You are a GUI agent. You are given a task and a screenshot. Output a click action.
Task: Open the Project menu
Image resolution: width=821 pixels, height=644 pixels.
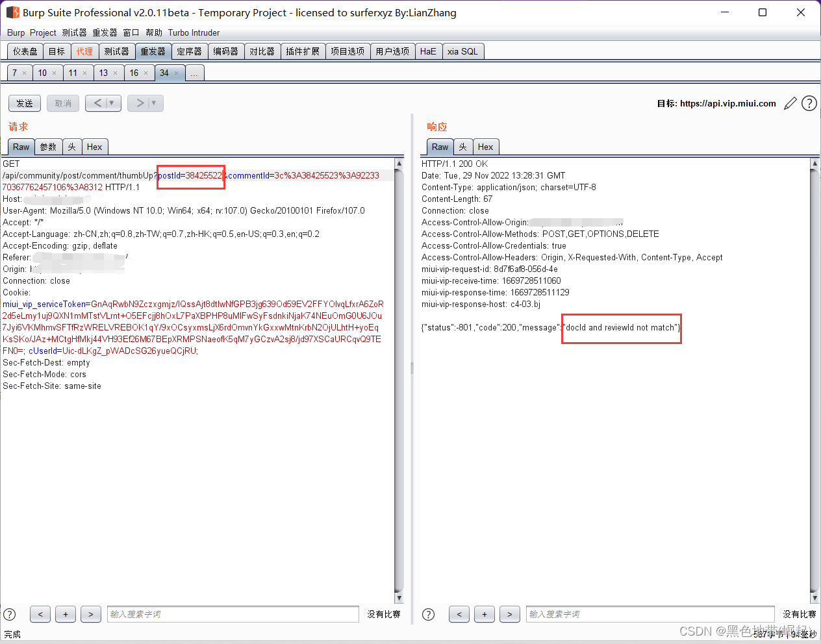click(x=43, y=32)
